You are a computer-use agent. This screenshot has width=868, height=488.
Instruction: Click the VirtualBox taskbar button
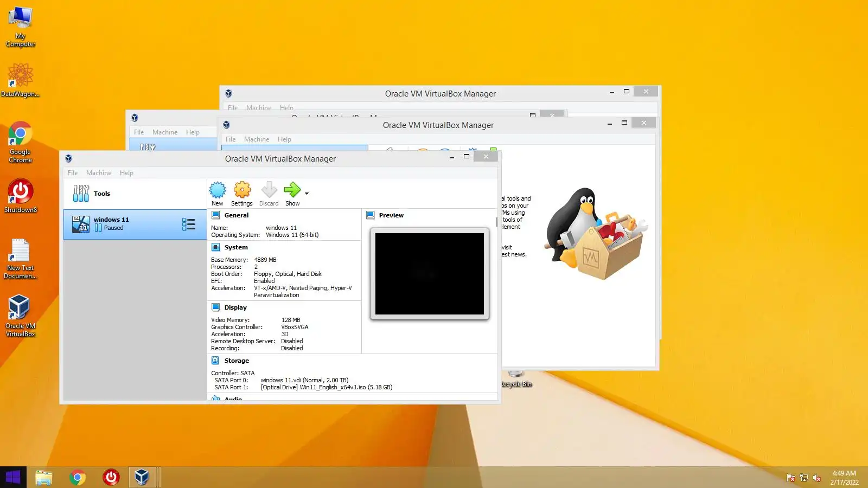point(143,477)
